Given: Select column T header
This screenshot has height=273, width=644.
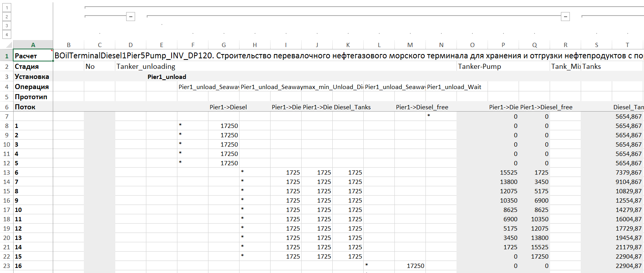Looking at the screenshot, I should coord(627,45).
